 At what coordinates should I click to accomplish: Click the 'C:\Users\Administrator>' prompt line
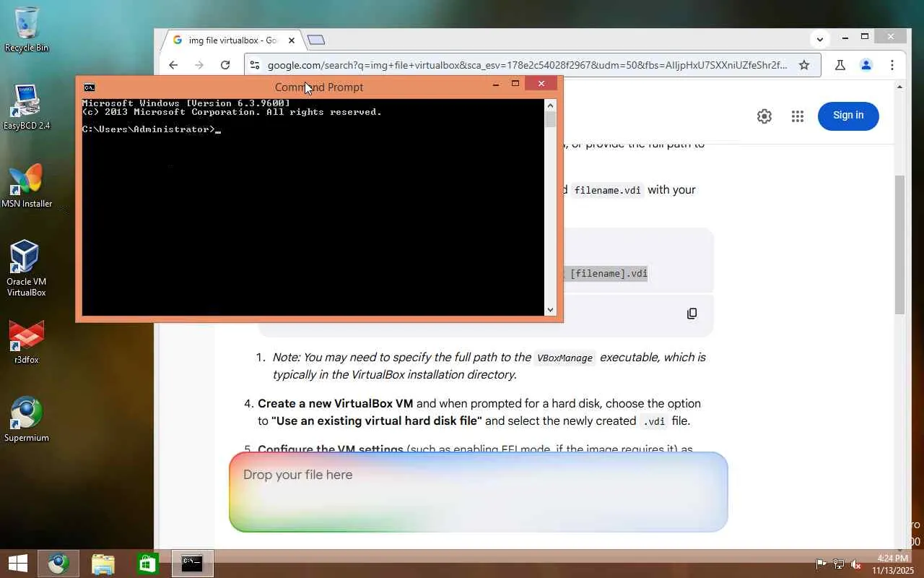tap(149, 129)
